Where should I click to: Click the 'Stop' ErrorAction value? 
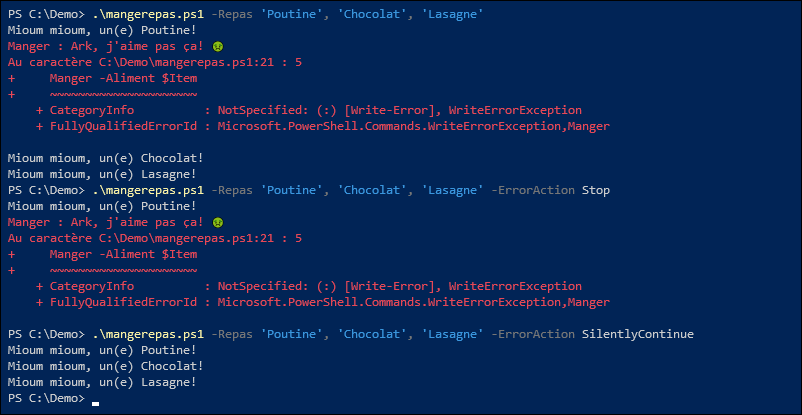pyautogui.click(x=596, y=190)
